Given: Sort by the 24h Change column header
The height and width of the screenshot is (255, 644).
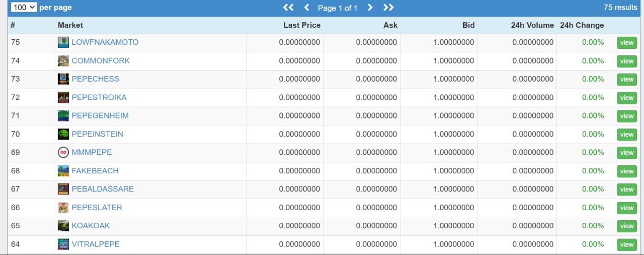Looking at the screenshot, I should [x=582, y=25].
